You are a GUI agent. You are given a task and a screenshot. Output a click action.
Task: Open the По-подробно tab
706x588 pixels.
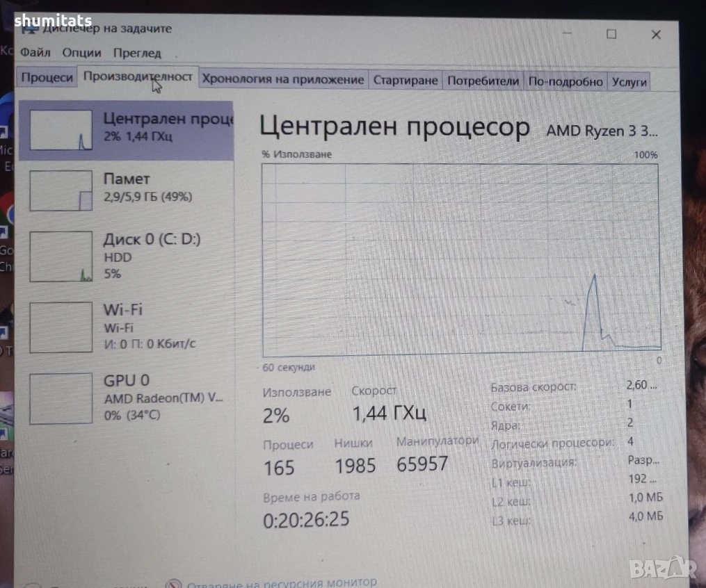coord(565,82)
